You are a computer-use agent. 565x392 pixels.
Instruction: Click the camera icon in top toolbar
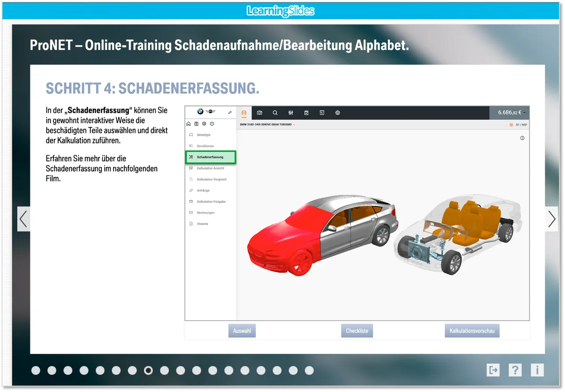pos(259,113)
